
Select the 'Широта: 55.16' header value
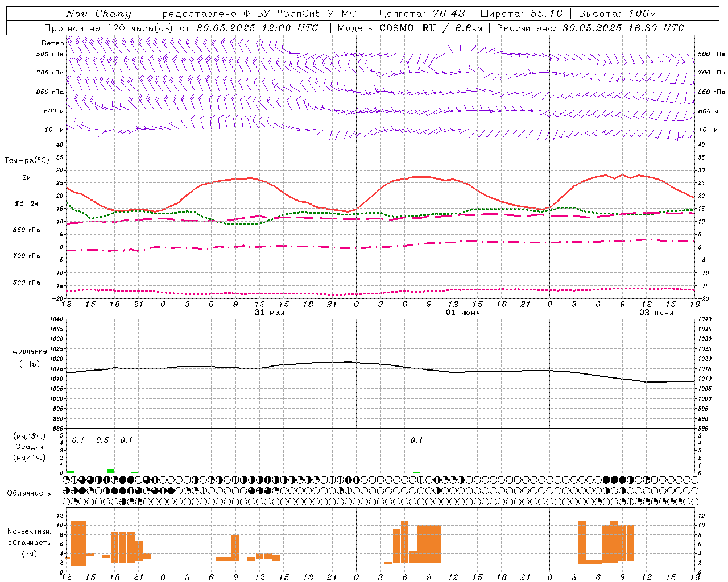[x=522, y=14]
